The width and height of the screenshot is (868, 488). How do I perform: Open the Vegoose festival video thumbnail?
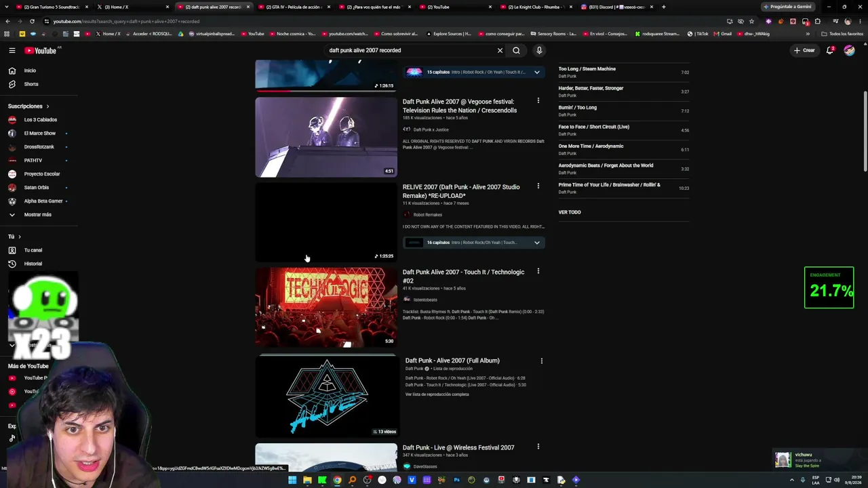(326, 137)
